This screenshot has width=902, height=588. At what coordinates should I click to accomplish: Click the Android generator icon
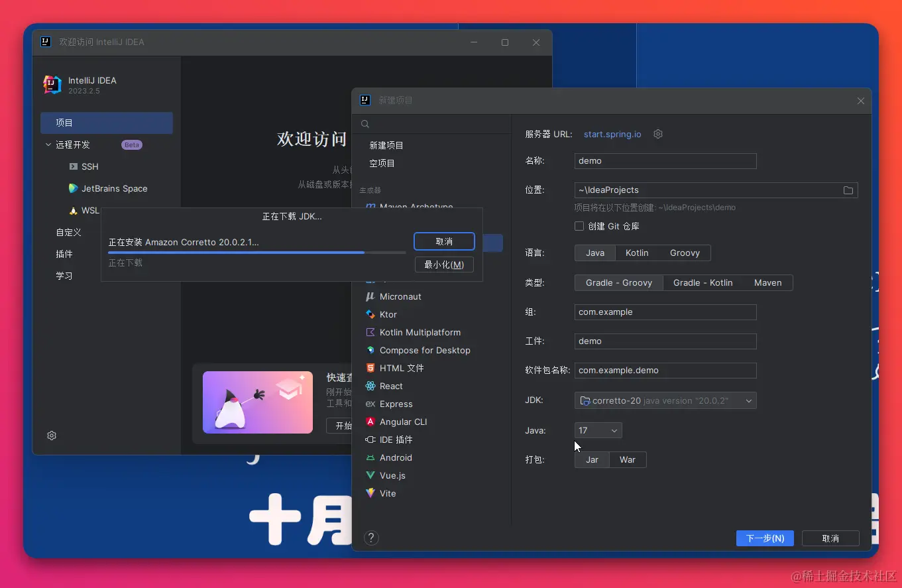point(370,457)
